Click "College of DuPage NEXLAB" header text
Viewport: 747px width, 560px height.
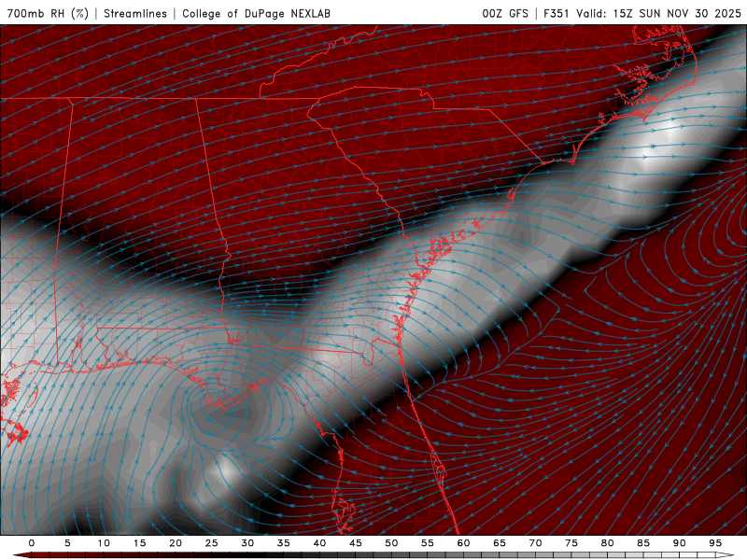click(x=256, y=13)
